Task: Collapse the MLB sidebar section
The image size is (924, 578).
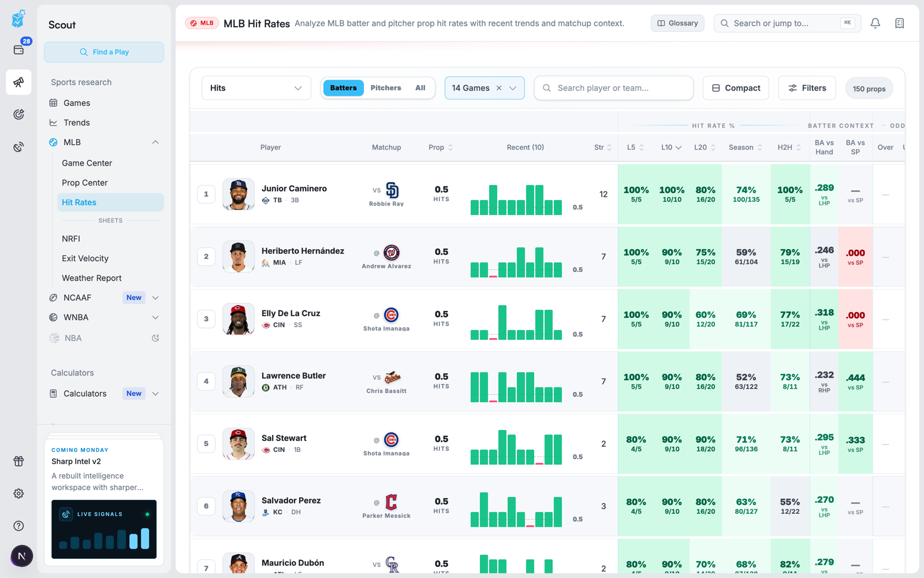Action: 155,142
